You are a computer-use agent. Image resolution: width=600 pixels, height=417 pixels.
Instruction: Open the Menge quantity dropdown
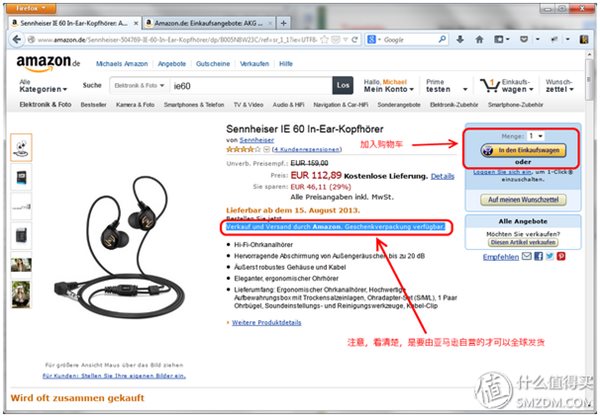[536, 136]
